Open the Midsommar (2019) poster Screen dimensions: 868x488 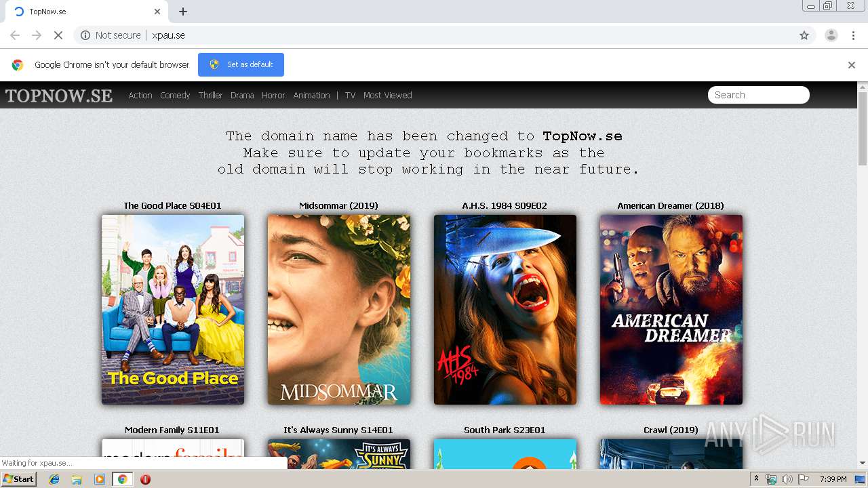pyautogui.click(x=339, y=310)
